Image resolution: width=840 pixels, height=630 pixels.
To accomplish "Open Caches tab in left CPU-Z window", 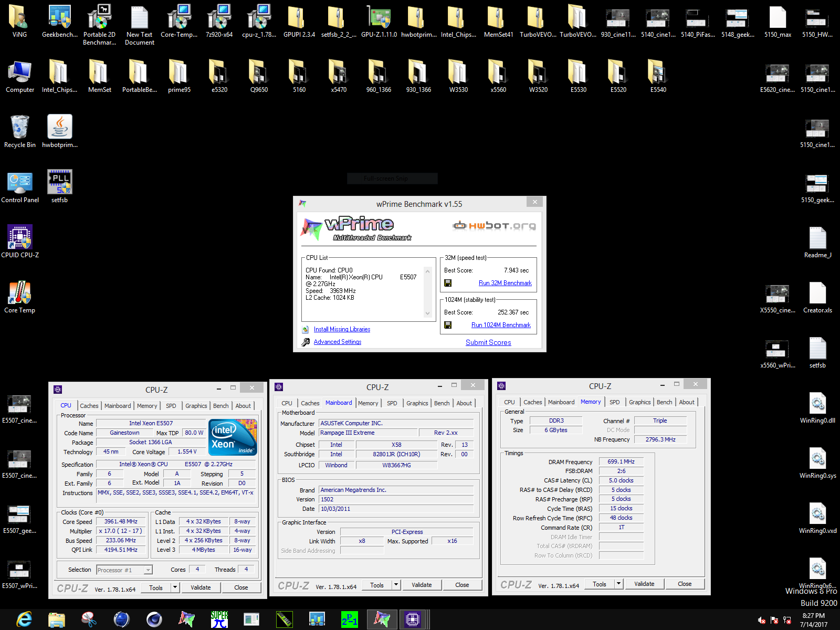I will pos(89,406).
